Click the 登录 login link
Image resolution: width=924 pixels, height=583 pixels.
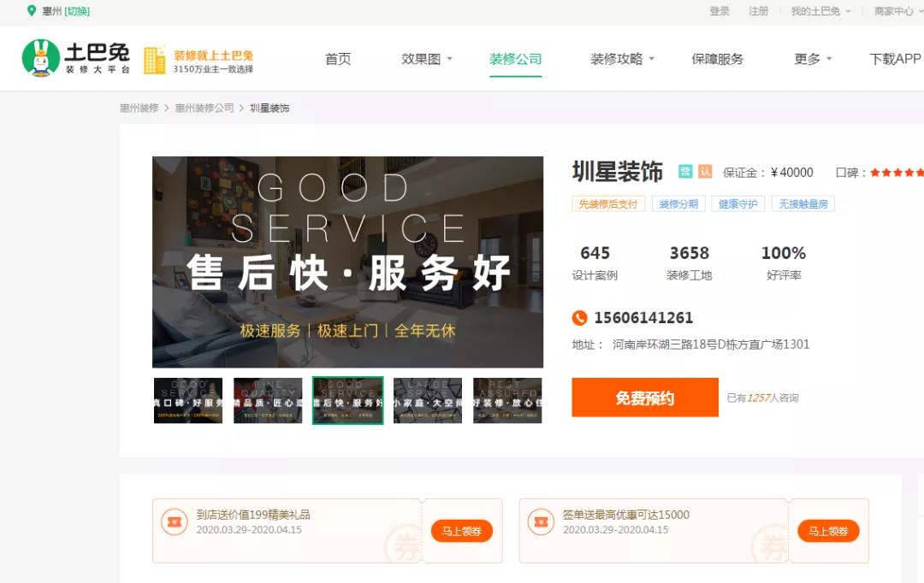point(720,12)
